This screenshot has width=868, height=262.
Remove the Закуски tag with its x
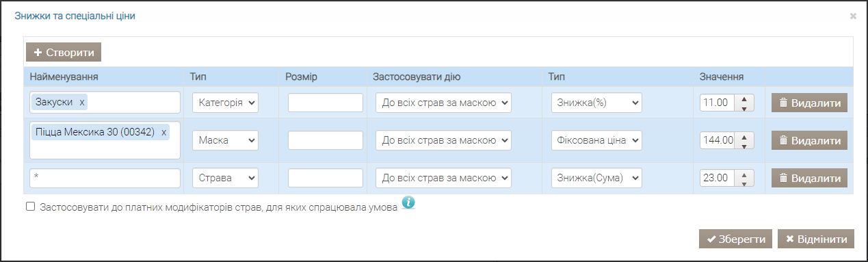click(x=82, y=102)
